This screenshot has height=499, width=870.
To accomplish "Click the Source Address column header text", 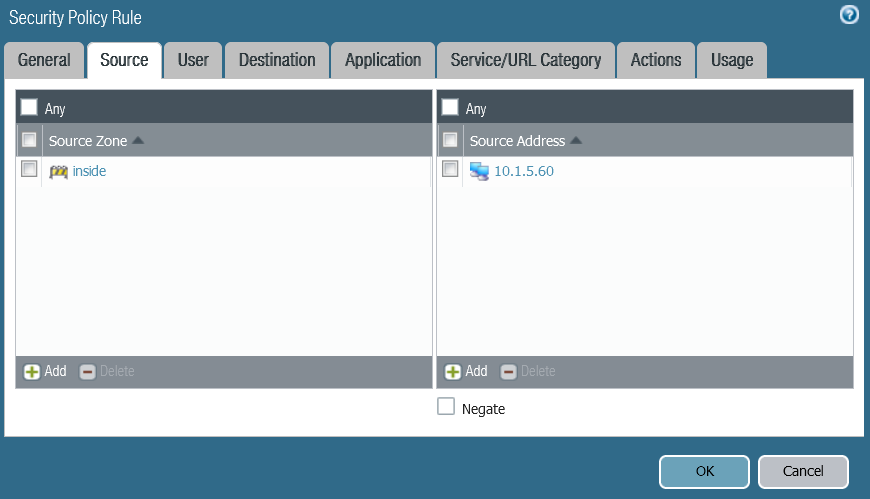I will [517, 141].
